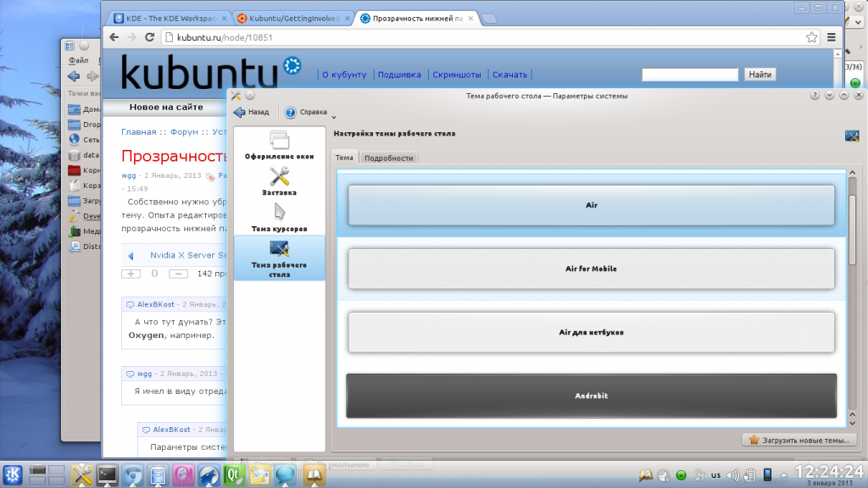
Task: Open the Nvidia X Server previous topic link
Action: (188, 255)
